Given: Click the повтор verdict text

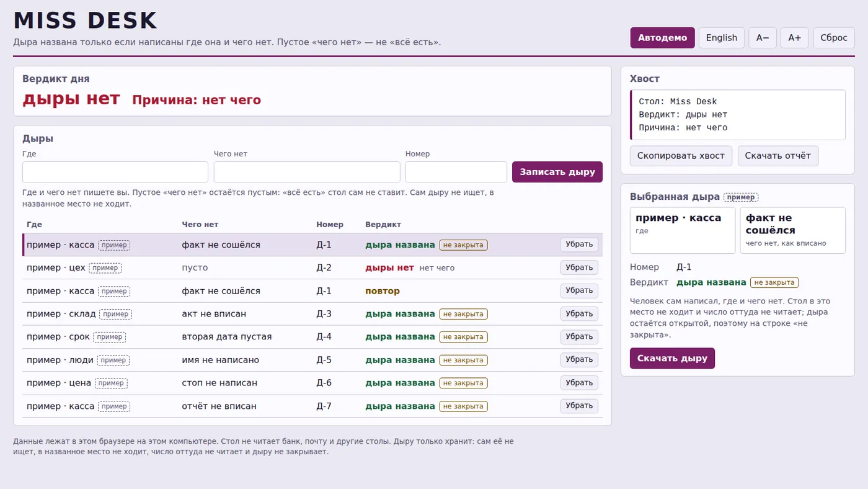Looking at the screenshot, I should (383, 291).
